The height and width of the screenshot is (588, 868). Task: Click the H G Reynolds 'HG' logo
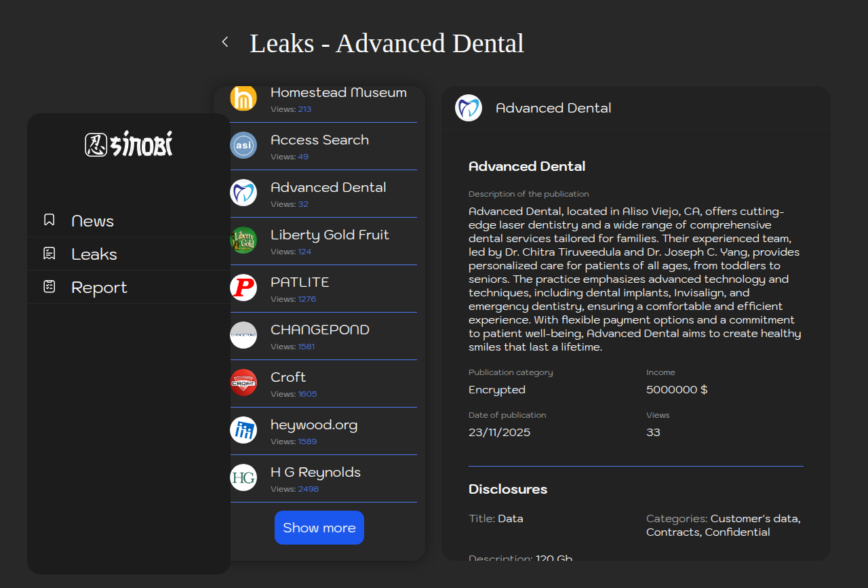tap(243, 477)
